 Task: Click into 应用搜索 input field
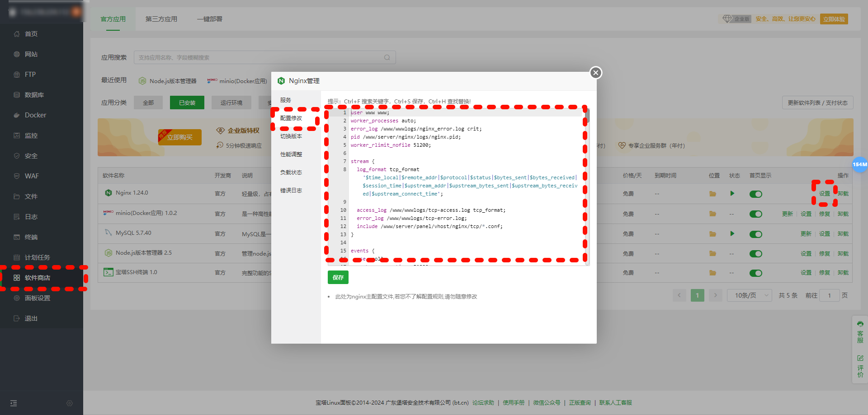point(265,57)
